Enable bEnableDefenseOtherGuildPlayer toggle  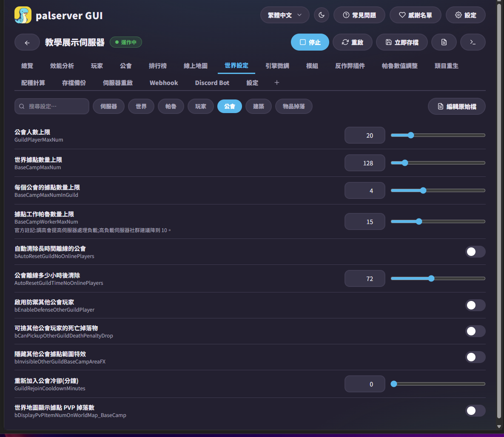click(x=475, y=305)
